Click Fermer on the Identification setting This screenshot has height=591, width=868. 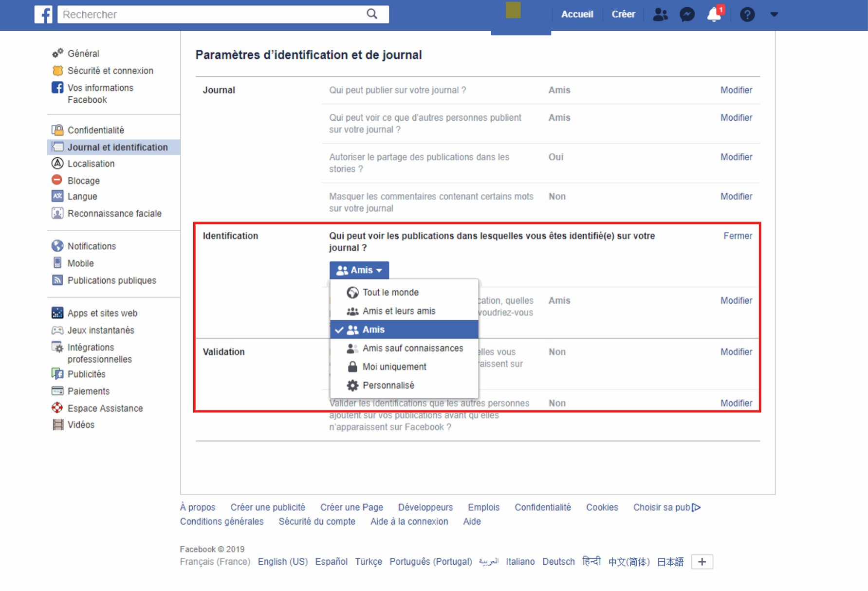pos(738,236)
